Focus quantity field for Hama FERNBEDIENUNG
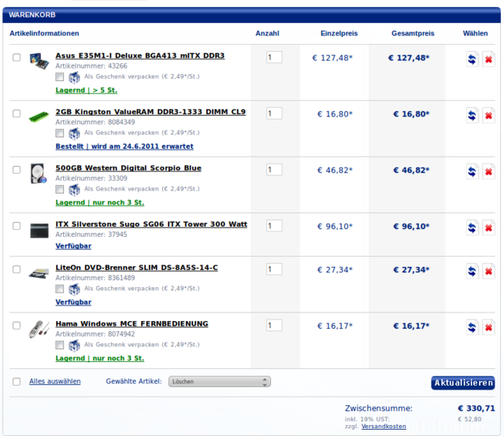504x436 pixels. (274, 326)
